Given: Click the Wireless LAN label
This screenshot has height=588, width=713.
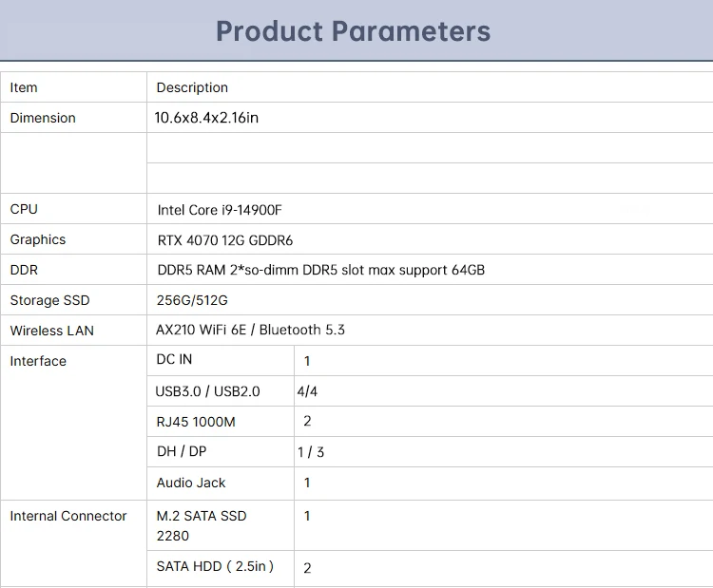Looking at the screenshot, I should pyautogui.click(x=52, y=331).
